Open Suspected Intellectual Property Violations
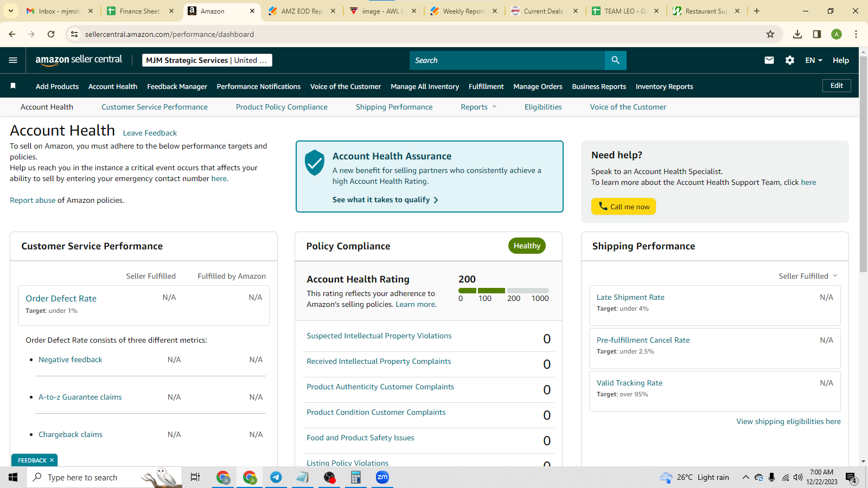868x488 pixels. 379,336
